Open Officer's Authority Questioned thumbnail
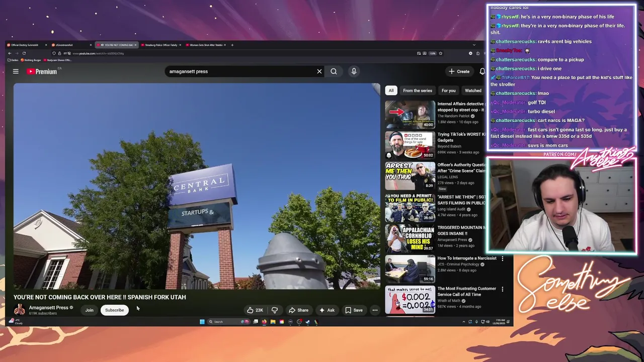This screenshot has width=644, height=362. [410, 176]
